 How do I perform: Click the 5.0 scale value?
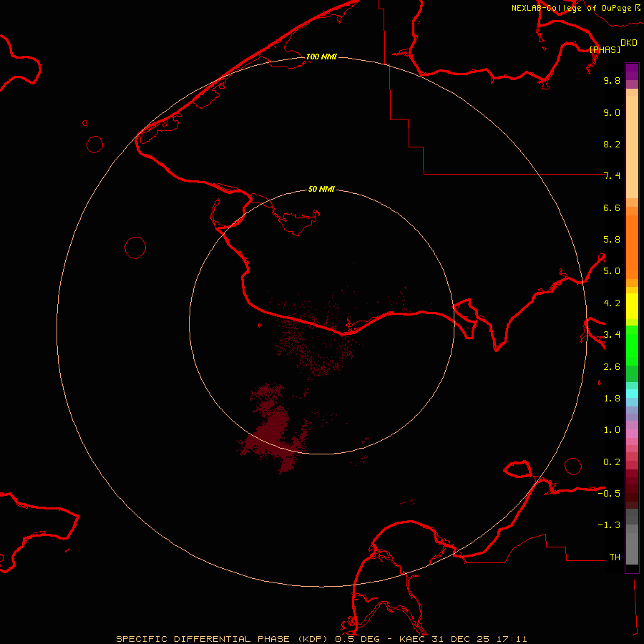coord(612,271)
